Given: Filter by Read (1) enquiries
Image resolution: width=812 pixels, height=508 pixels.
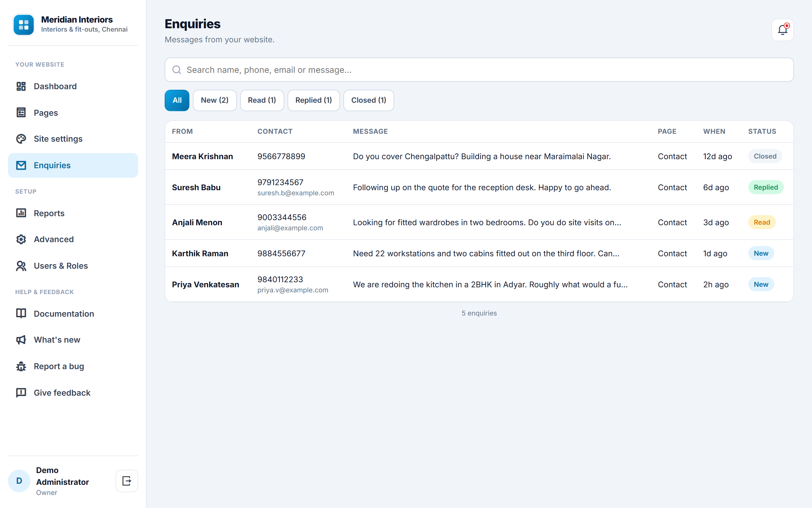Looking at the screenshot, I should coord(262,100).
